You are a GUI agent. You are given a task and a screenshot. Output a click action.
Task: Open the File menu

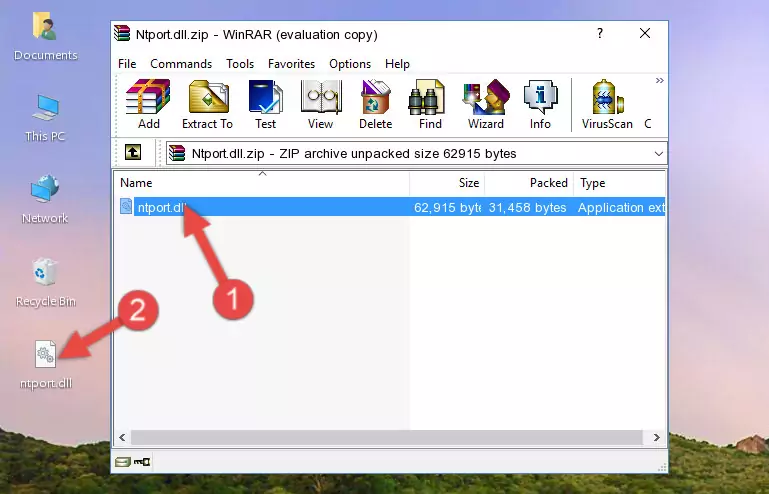pyautogui.click(x=127, y=64)
